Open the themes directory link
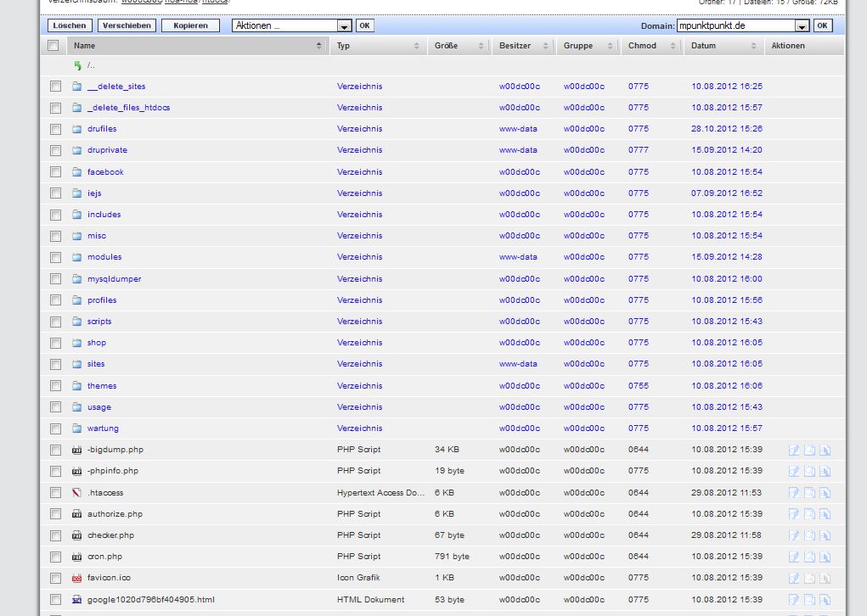The width and height of the screenshot is (867, 616). pyautogui.click(x=102, y=386)
